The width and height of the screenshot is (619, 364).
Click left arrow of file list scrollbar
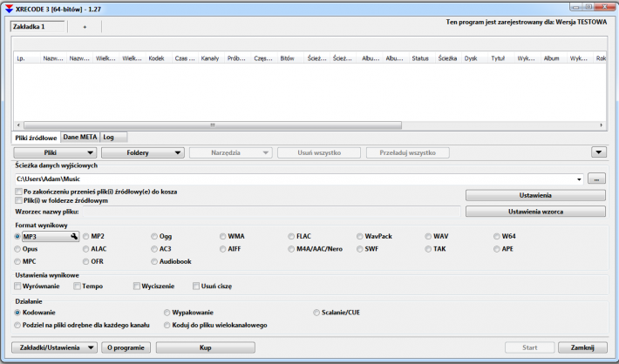point(18,125)
